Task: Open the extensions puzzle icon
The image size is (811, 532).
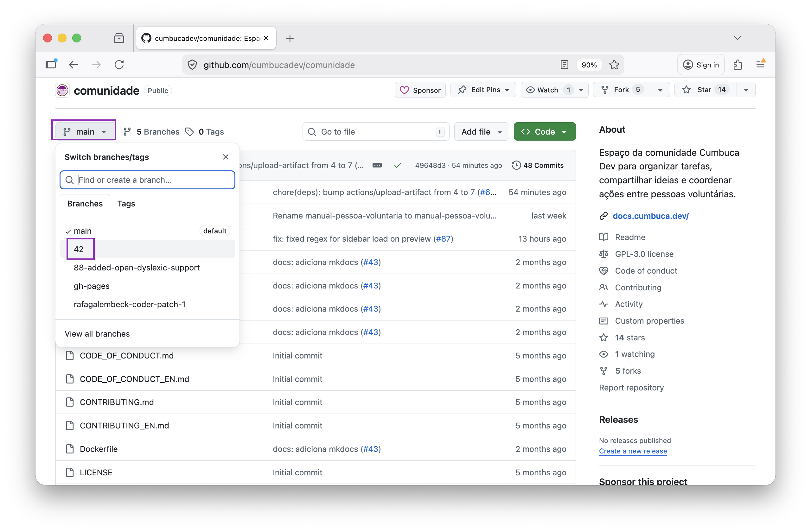Action: 738,65
